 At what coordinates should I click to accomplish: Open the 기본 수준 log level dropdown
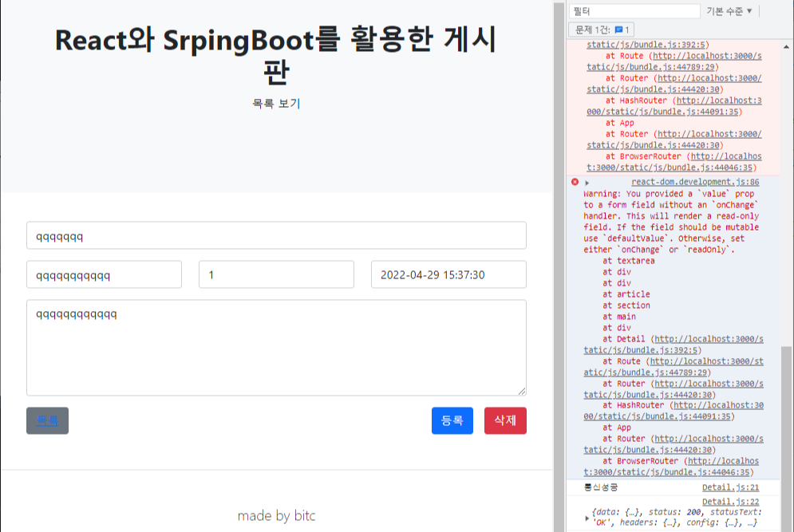[729, 11]
